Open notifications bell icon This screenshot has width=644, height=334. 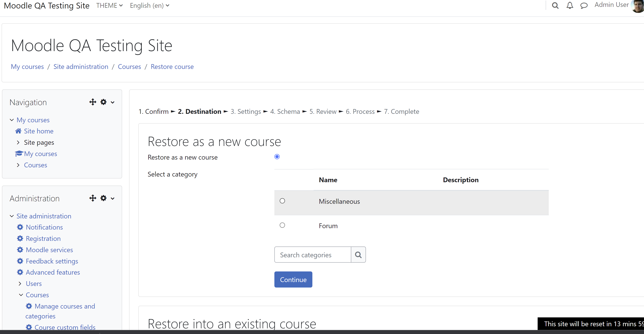pos(570,5)
